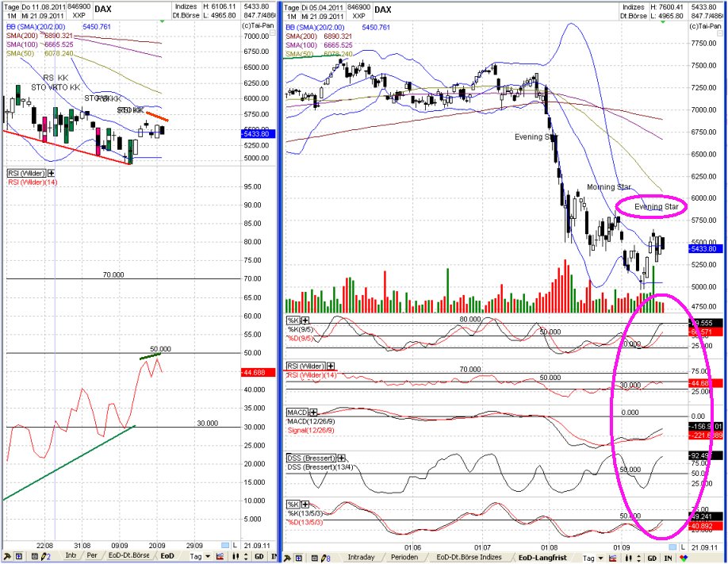Select the hammer tool icon on the right chart toolbar
This screenshot has height=564, width=728.
coord(289,555)
